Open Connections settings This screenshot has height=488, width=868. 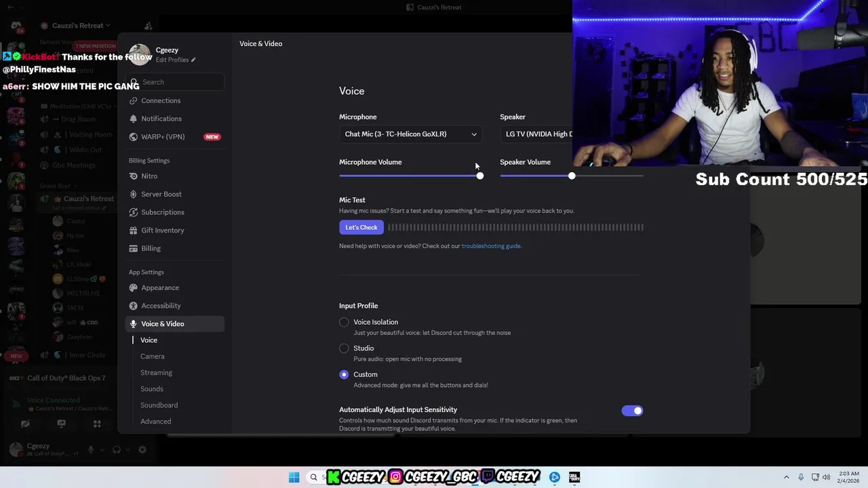pos(175,100)
